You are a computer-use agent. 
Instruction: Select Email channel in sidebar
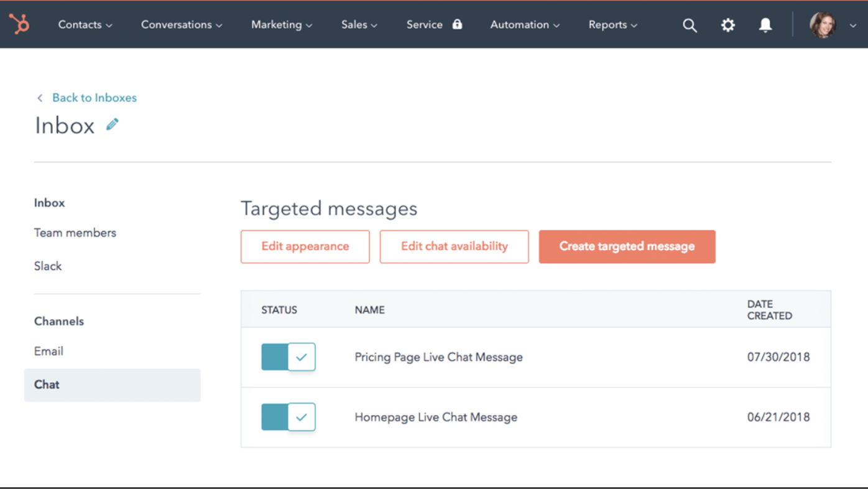48,352
